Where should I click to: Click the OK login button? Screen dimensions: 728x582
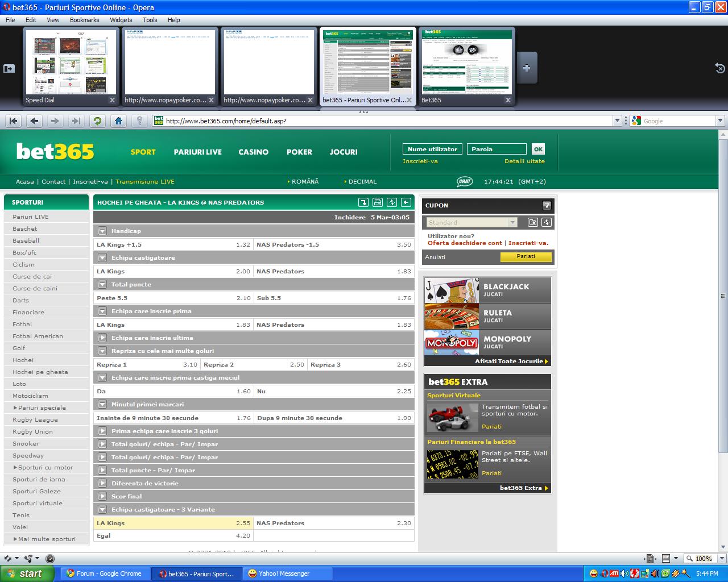pos(538,149)
